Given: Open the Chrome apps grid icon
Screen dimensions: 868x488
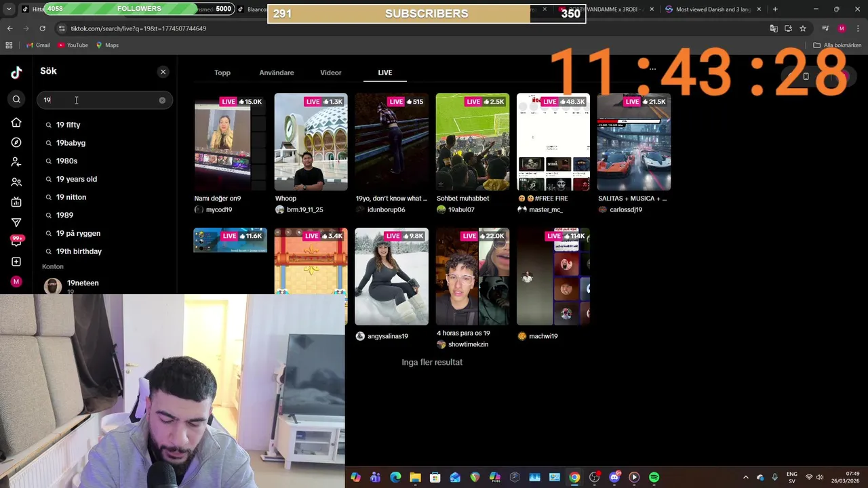Looking at the screenshot, I should pos(9,45).
